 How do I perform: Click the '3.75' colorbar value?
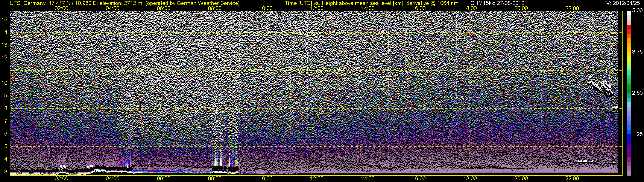tap(638, 52)
